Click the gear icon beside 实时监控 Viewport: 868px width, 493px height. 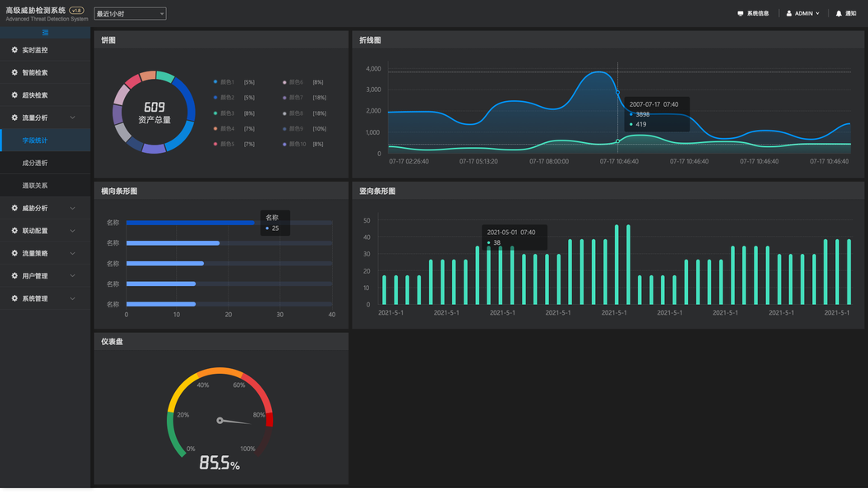point(15,50)
